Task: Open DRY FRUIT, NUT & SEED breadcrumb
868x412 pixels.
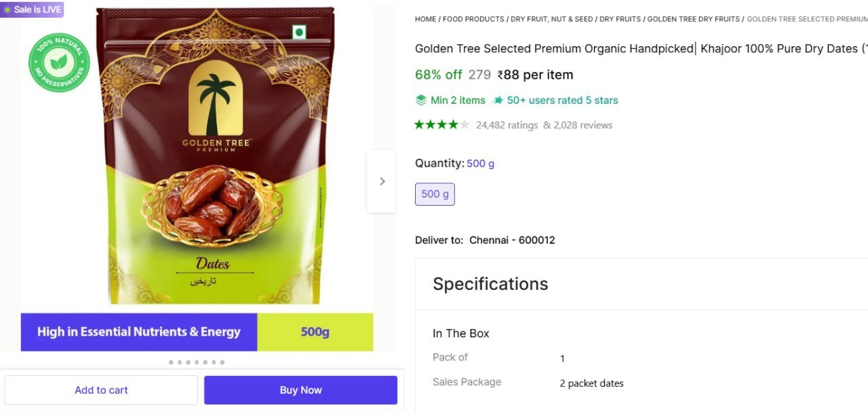Action: tap(551, 19)
